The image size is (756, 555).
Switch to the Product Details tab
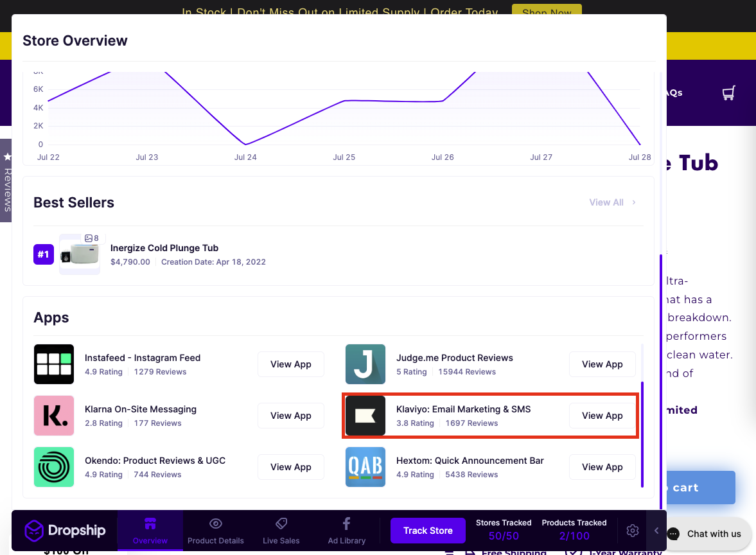[216, 531]
